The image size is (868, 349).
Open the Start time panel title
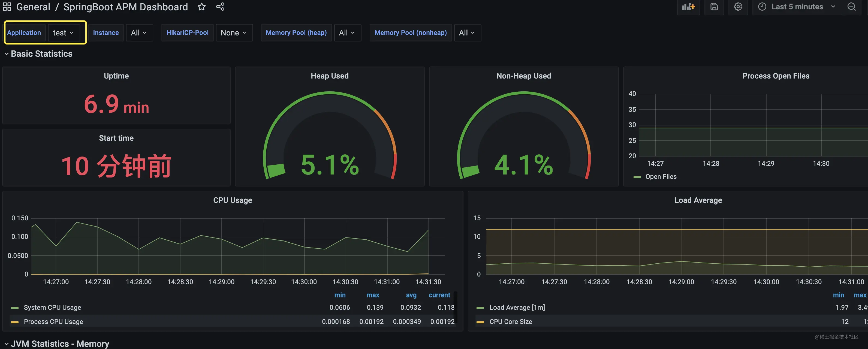tap(116, 138)
